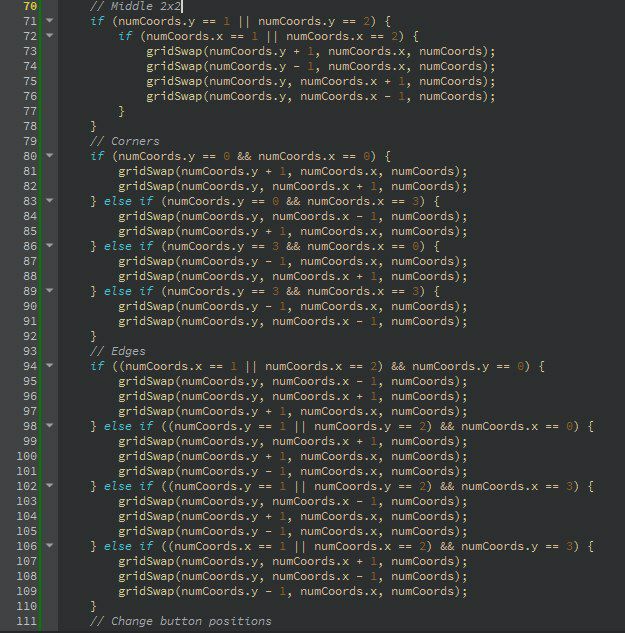
Task: Fold the else-if block at line 102
Action: click(50, 485)
